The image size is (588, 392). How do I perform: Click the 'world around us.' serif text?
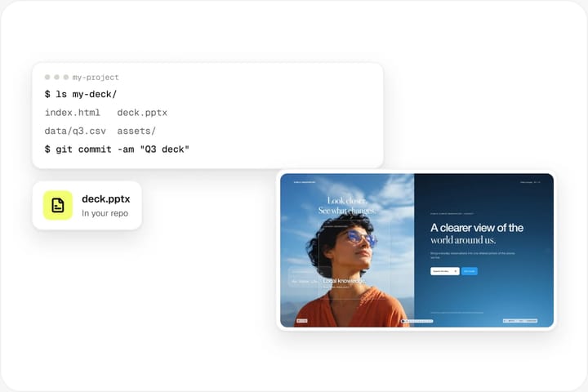tap(463, 240)
